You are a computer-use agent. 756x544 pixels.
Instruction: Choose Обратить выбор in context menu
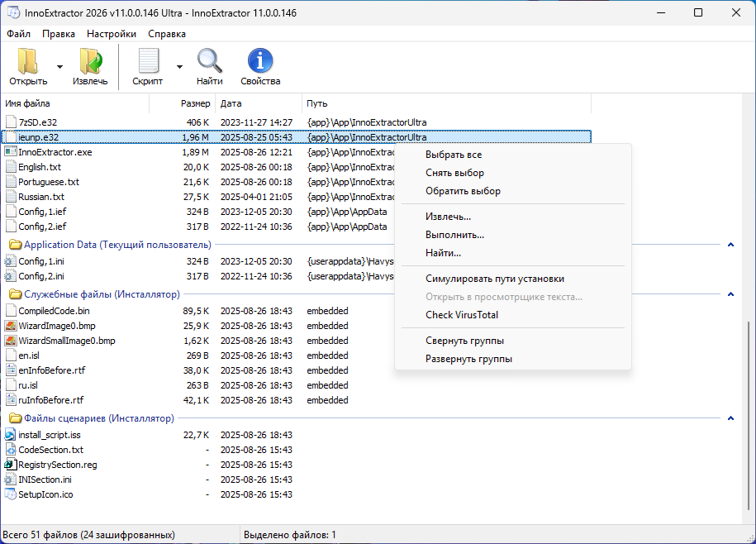pos(513,191)
